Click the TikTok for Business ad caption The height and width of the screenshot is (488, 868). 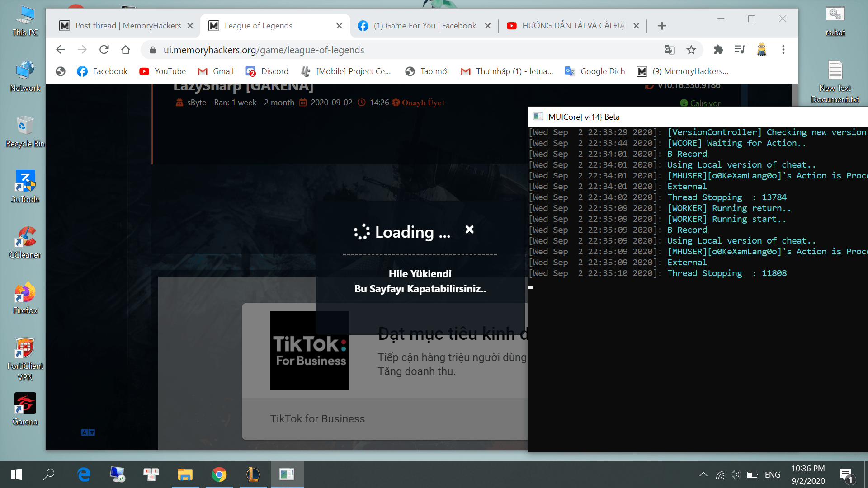point(317,419)
